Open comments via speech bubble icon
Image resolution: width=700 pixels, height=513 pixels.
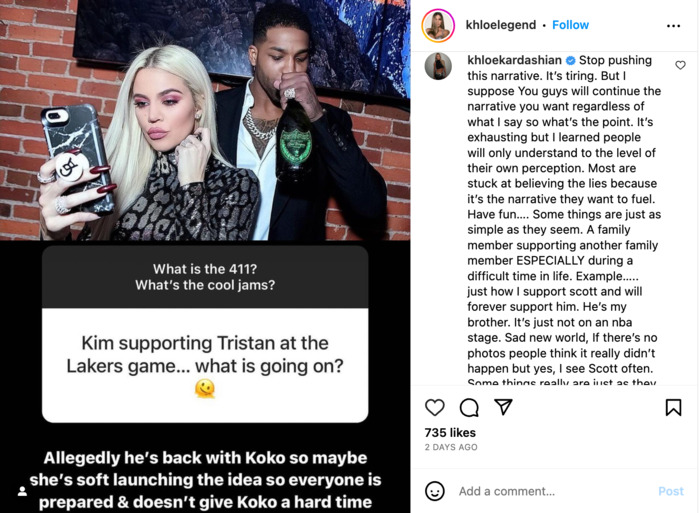coord(469,407)
